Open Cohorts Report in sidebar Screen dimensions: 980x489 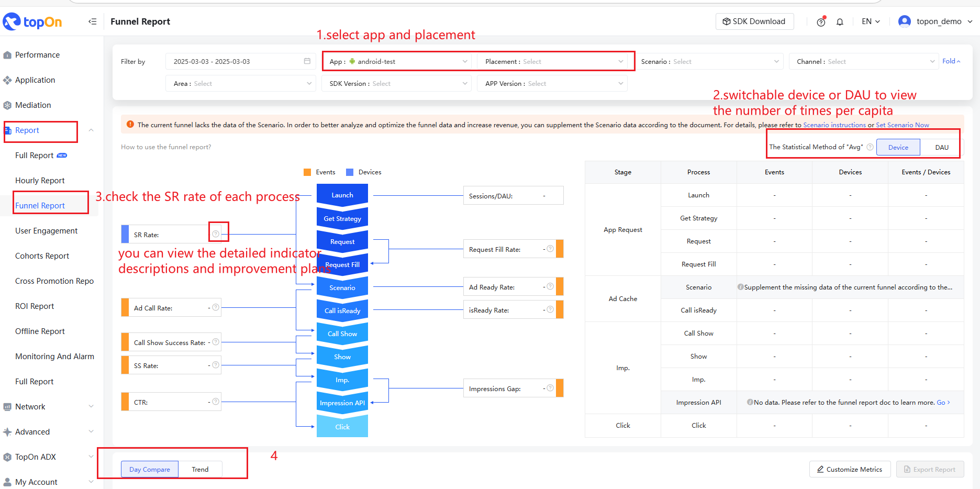(x=42, y=256)
